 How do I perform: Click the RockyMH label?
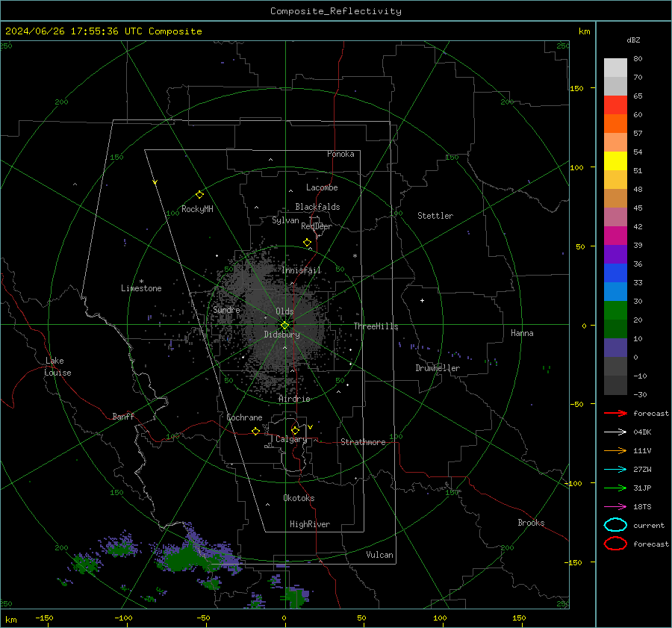(197, 209)
